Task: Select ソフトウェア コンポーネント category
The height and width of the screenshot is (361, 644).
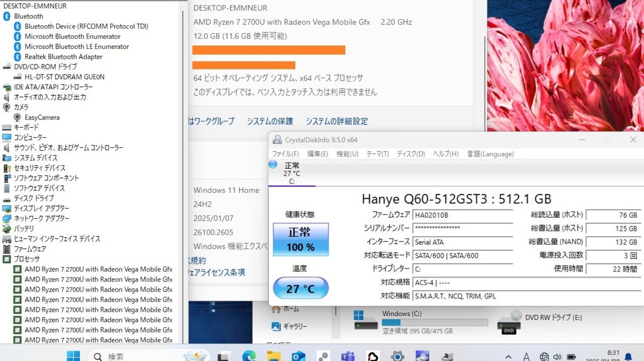Action: (46, 178)
